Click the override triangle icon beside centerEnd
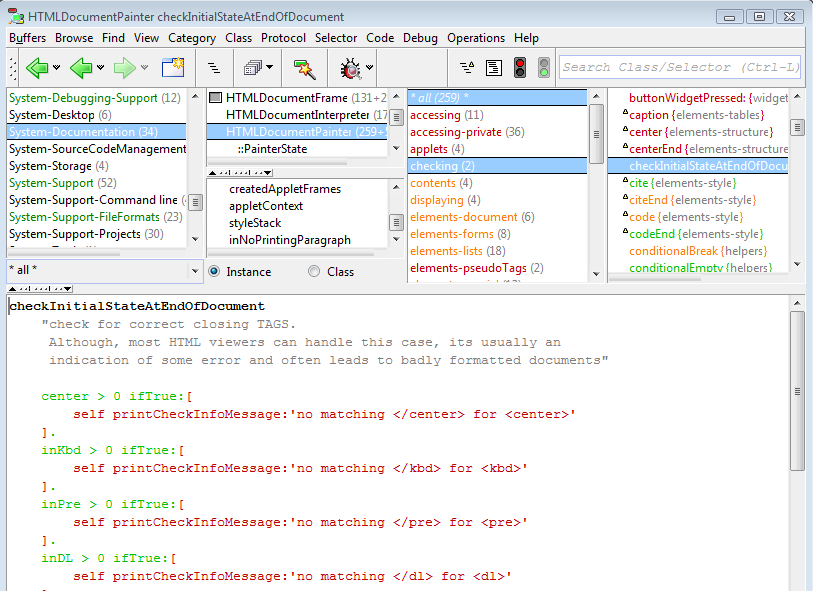Image resolution: width=813 pixels, height=591 pixels. (625, 146)
